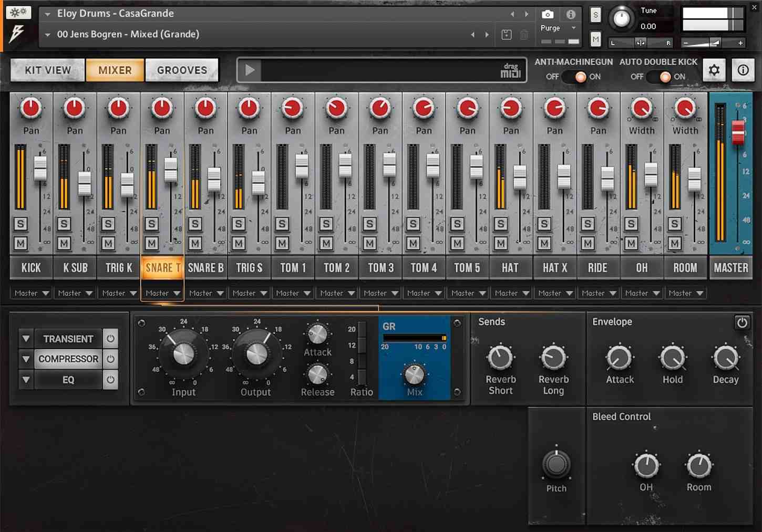Start playback with the play button
Viewport: 762px width, 532px height.
tap(250, 69)
